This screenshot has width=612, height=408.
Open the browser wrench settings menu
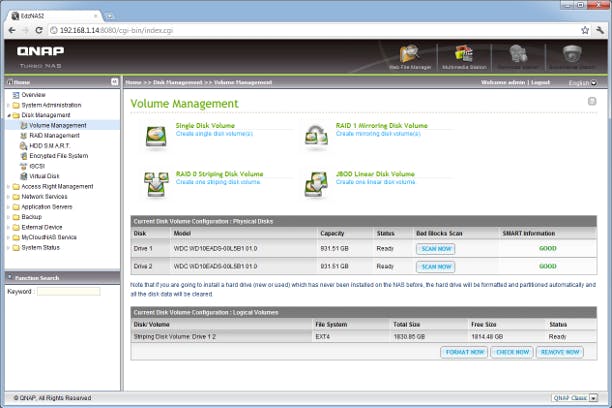[600, 30]
